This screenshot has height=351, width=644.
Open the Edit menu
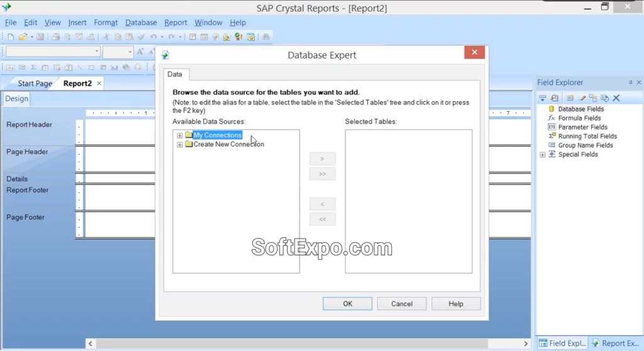(30, 23)
